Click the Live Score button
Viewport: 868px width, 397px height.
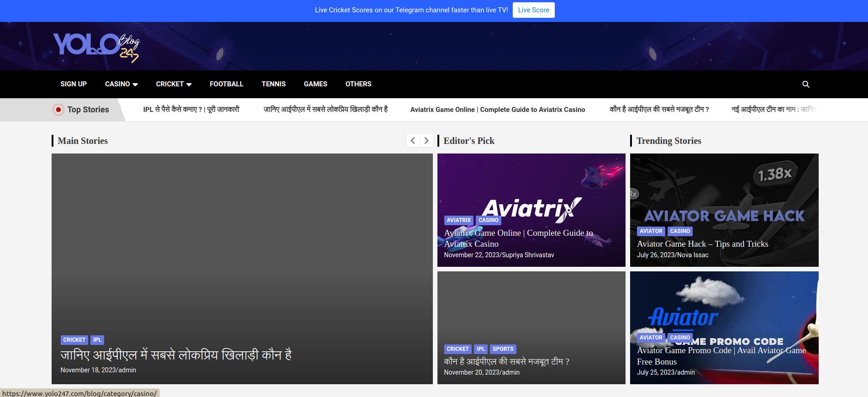[x=533, y=10]
